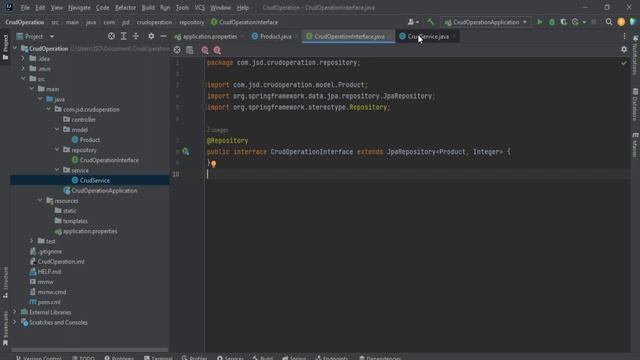Collapse the repository package

pyautogui.click(x=57, y=150)
